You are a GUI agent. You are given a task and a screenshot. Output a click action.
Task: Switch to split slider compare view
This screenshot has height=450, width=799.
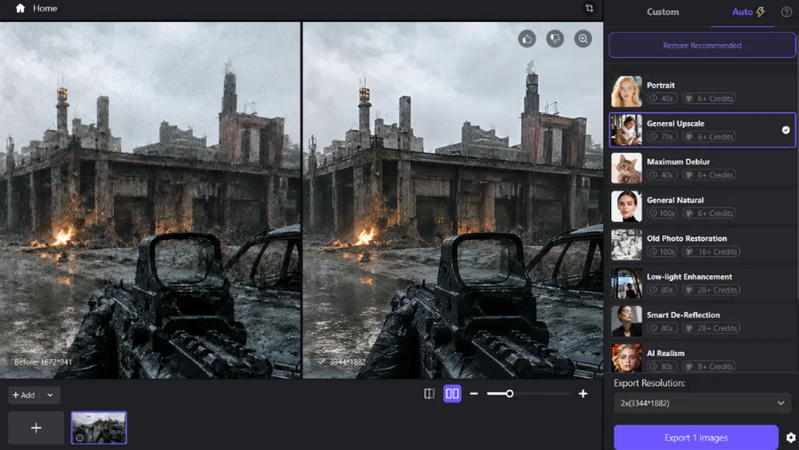429,393
